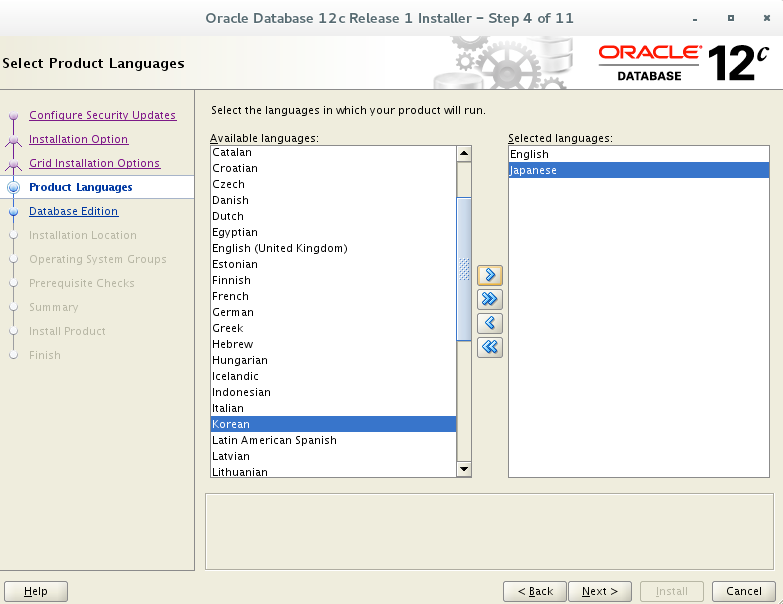Click the empty message text area
Viewport: 783px width, 604px height.
coord(489,532)
